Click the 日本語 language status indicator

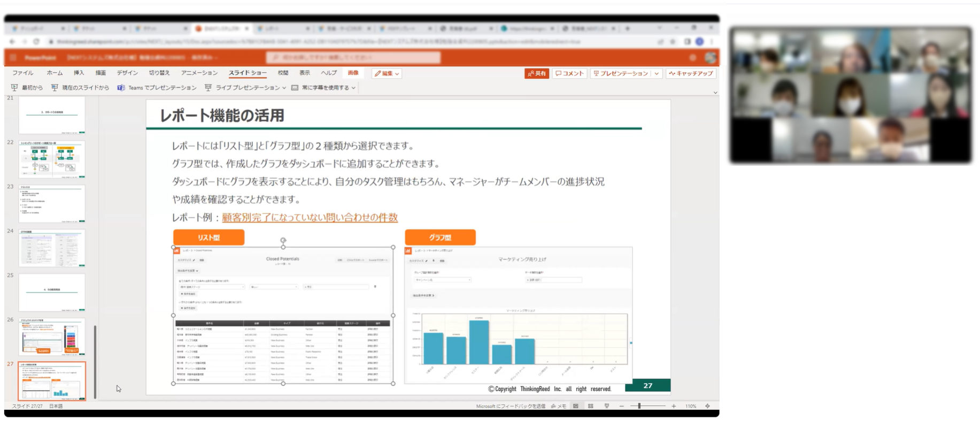pos(56,406)
